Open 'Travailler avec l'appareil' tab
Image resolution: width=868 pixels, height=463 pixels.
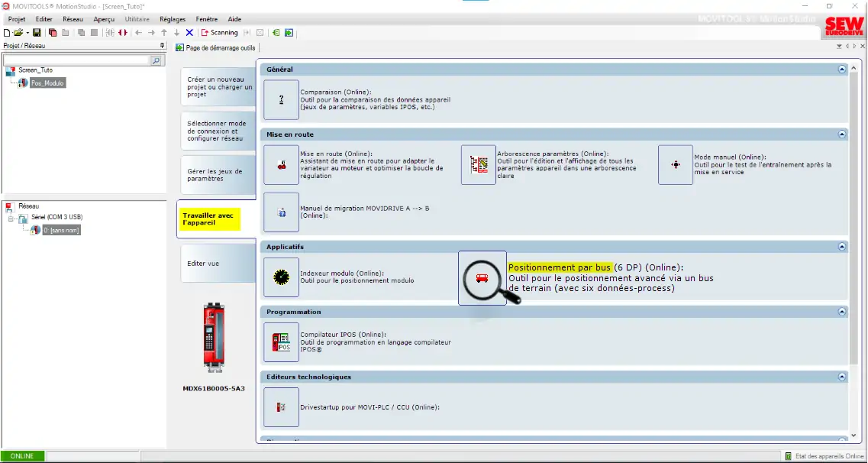[x=217, y=219]
